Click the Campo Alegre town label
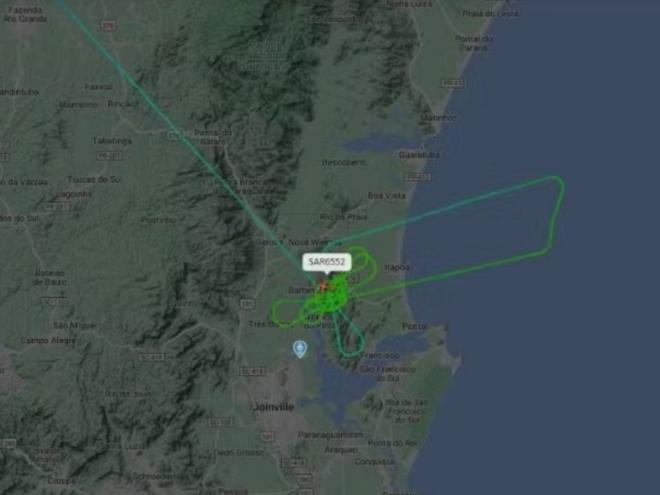 click(x=48, y=340)
